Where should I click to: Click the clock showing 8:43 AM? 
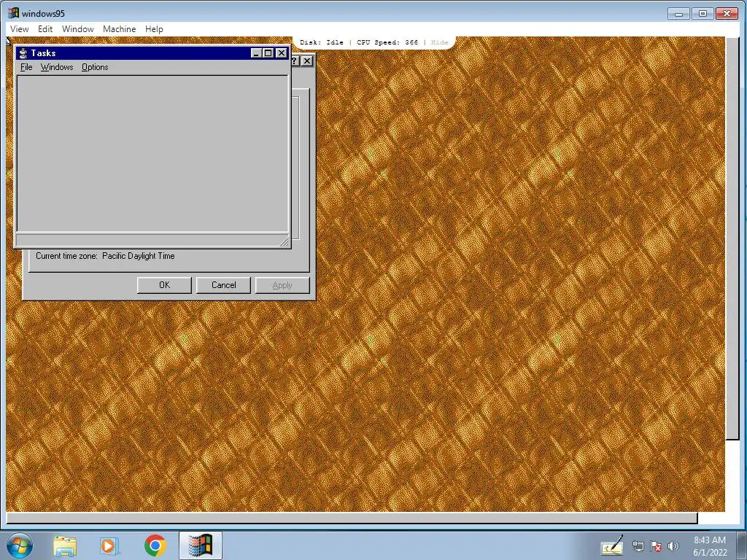tap(710, 546)
